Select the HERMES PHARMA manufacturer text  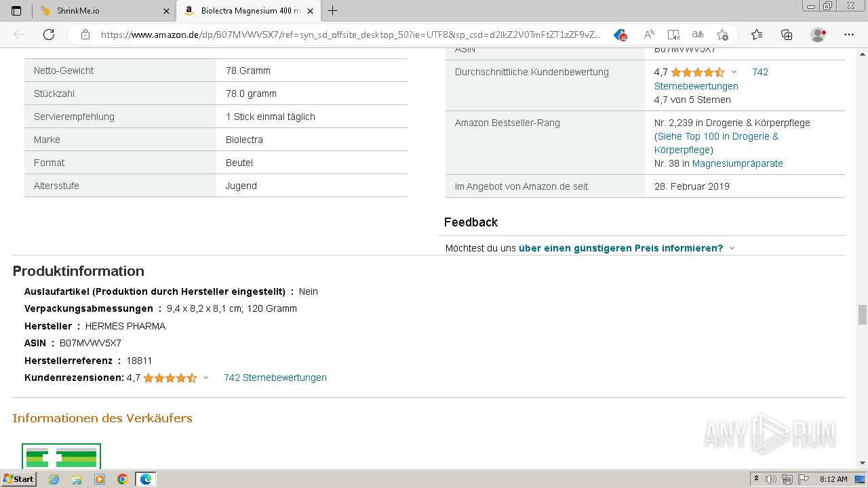[125, 326]
